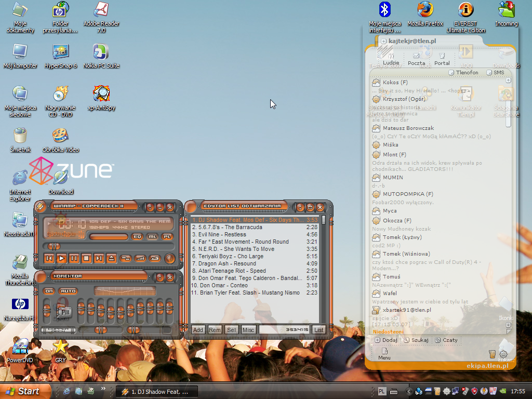Open the Portal tab in Tlen
Image resolution: width=532 pixels, height=399 pixels.
[x=442, y=59]
